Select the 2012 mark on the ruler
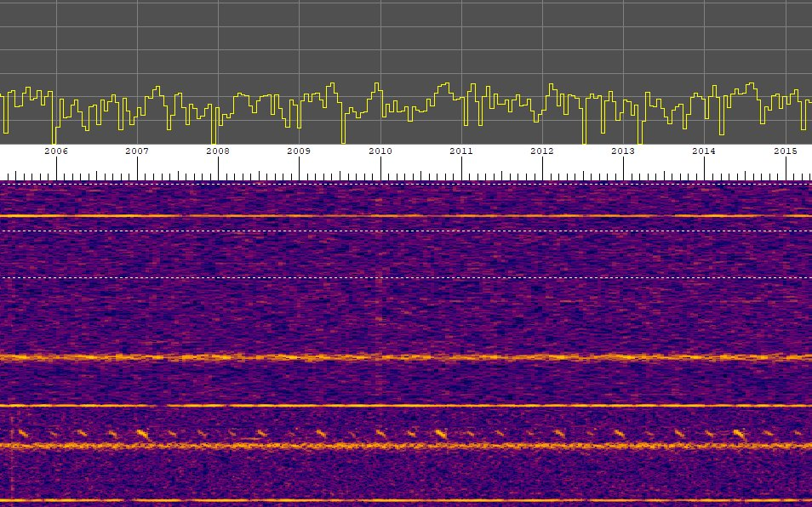Image resolution: width=812 pixels, height=507 pixels. click(x=542, y=151)
